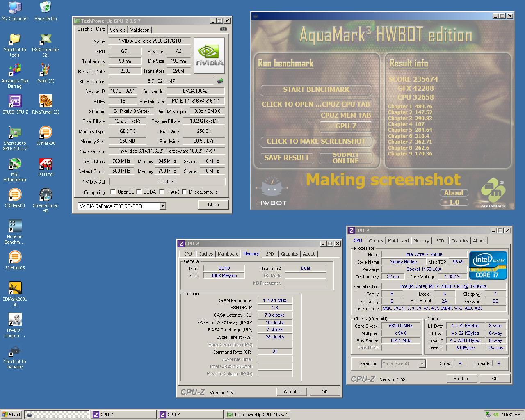525x420 pixels.
Task: Click SAVE RESULT in AquaMark
Action: pyautogui.click(x=286, y=157)
